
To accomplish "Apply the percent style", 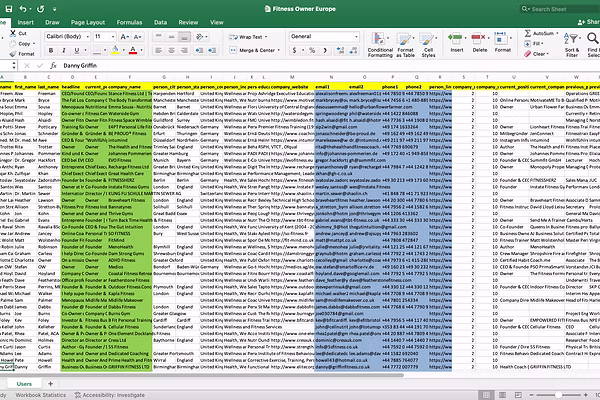I will pos(312,50).
